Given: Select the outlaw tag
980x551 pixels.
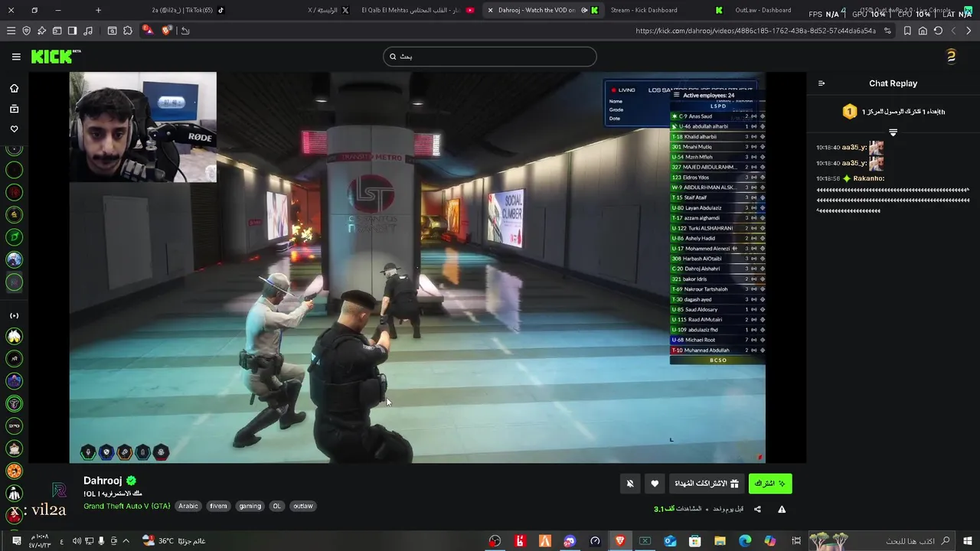Looking at the screenshot, I should 303,506.
